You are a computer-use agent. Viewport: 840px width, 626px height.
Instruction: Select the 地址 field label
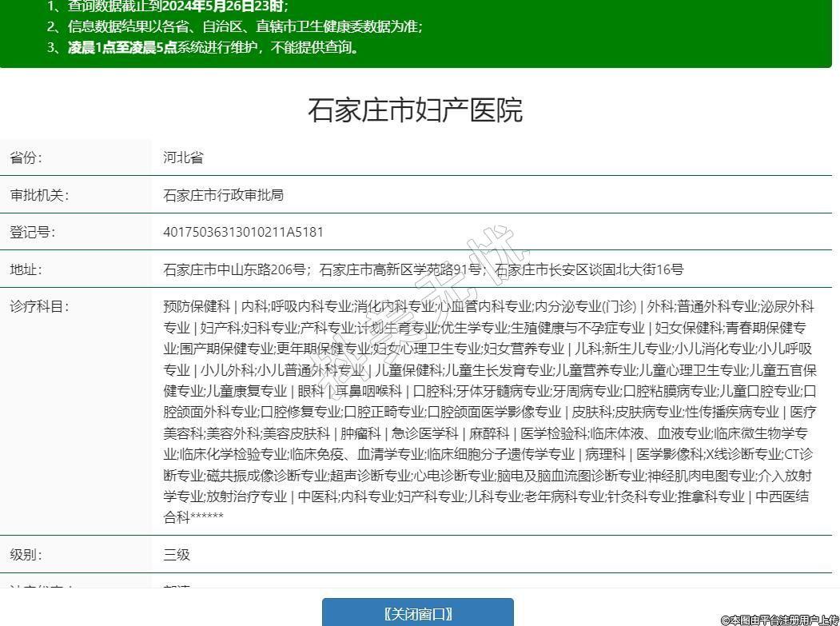[x=26, y=269]
